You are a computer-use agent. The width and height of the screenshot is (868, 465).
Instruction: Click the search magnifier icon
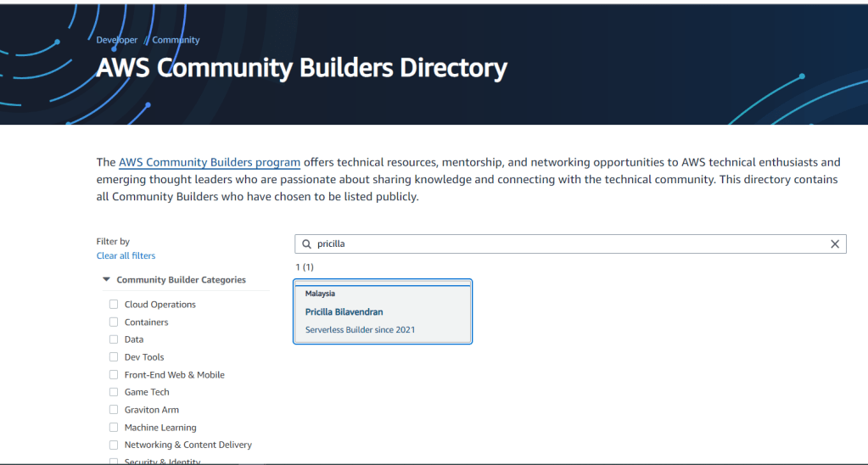tap(305, 244)
